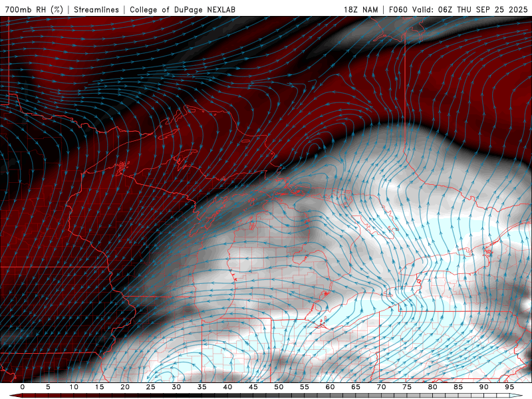Pick the '30' value on the color scale
532x399 pixels.
(176, 387)
